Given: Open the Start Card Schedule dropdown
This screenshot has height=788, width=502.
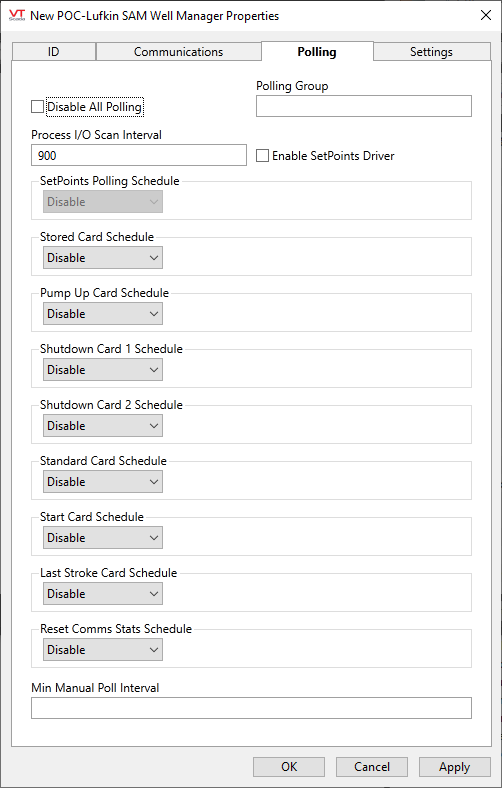Looking at the screenshot, I should pyautogui.click(x=103, y=538).
